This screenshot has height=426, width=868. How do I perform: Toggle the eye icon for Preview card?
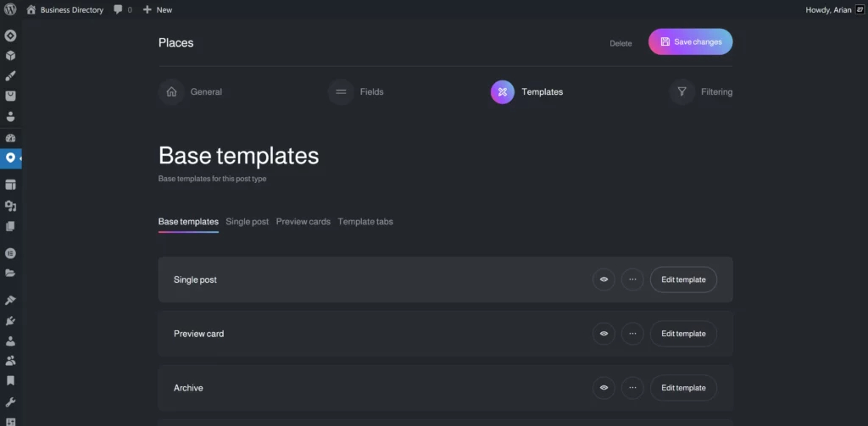click(604, 334)
